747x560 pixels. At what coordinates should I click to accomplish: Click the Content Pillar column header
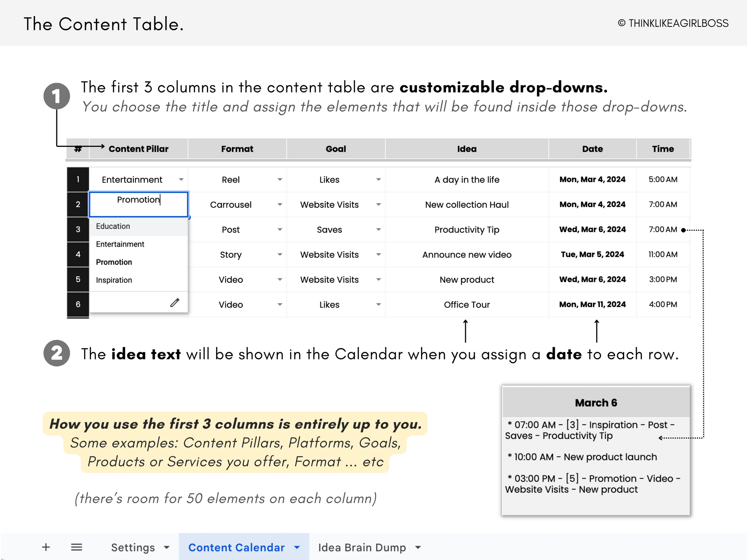click(x=139, y=149)
